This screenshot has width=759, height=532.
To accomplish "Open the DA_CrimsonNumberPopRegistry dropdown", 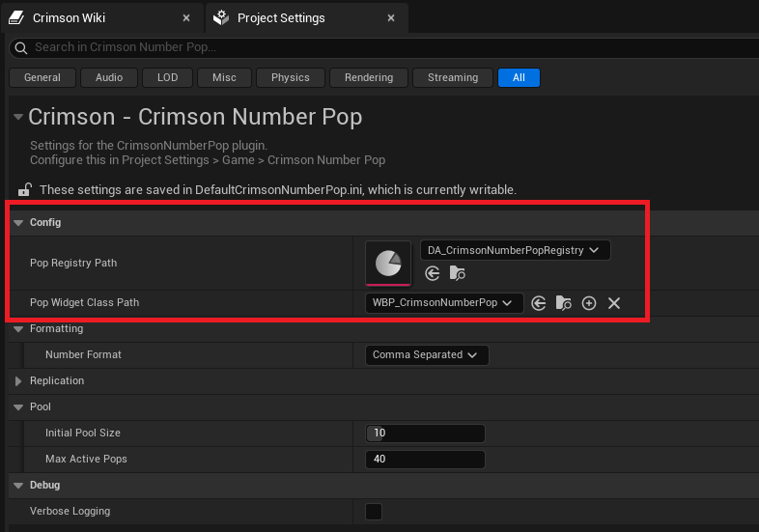I will 515,250.
